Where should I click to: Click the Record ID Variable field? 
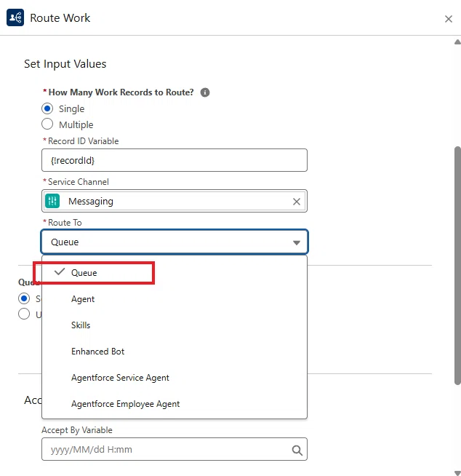point(175,160)
